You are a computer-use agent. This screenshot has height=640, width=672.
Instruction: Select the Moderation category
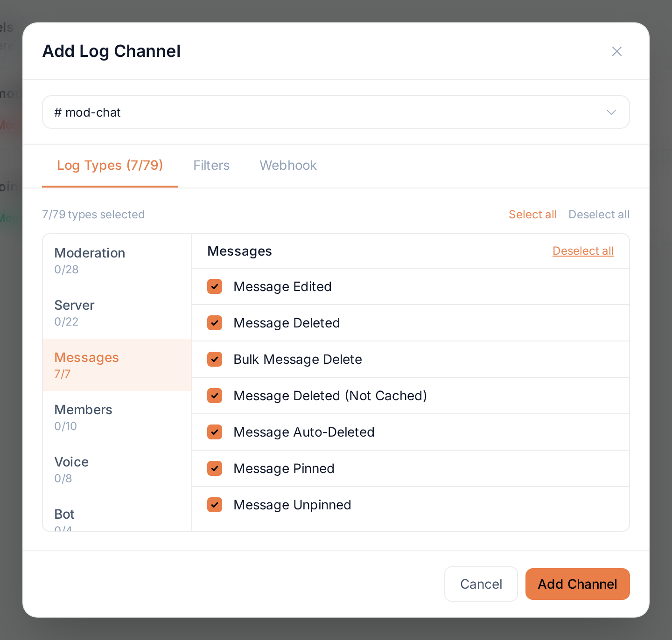point(117,260)
